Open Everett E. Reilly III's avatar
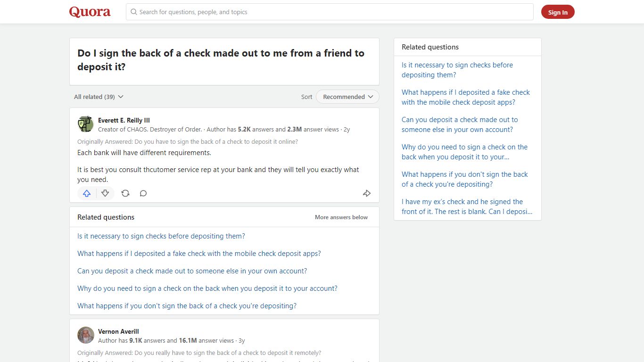This screenshot has height=362, width=644. [x=85, y=124]
